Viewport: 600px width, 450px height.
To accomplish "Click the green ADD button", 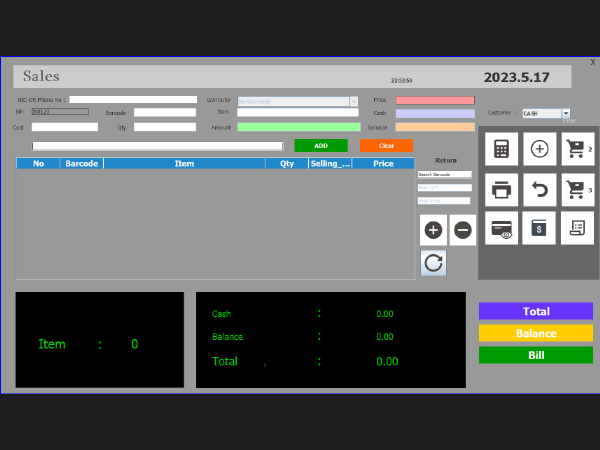I will point(321,145).
